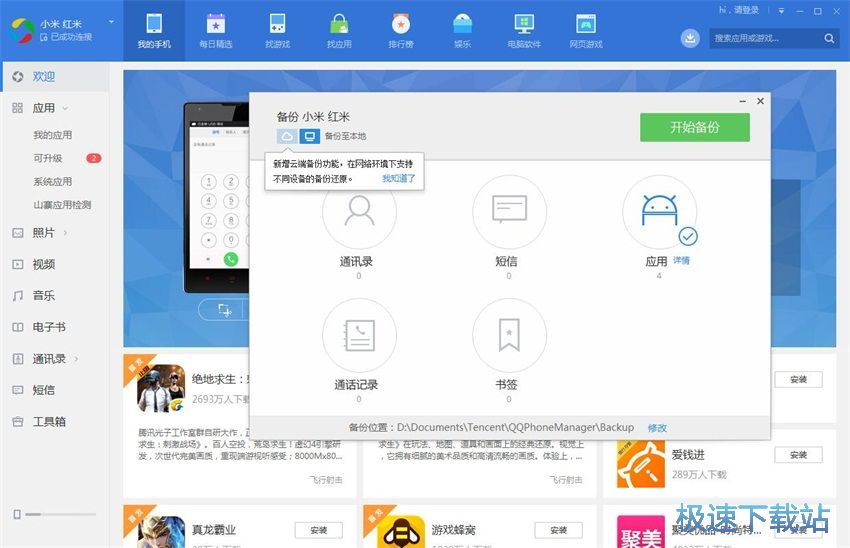
Task: Click the 游戏蜂窝 bee app icon
Action: 401,532
